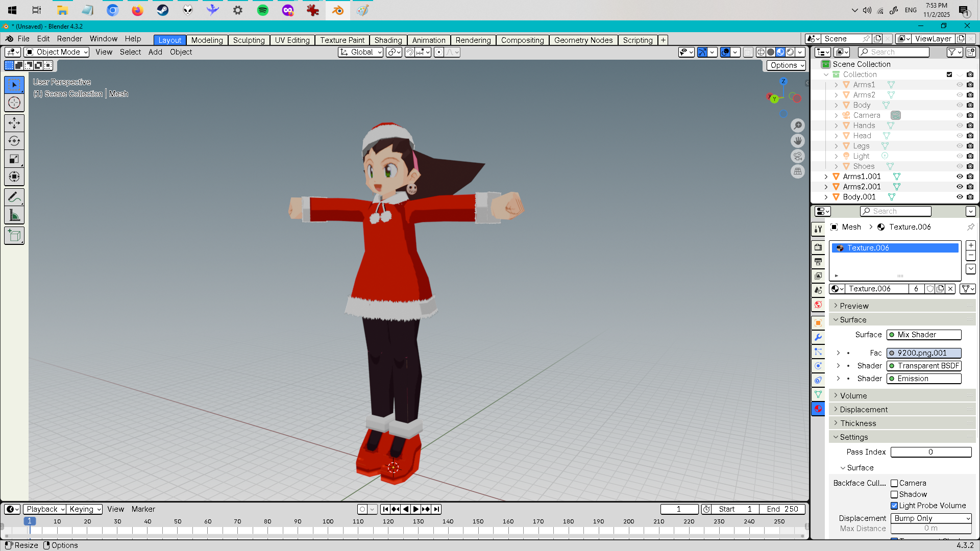Open the Modifiers wrench properties tab
This screenshot has width=980, height=551.
coord(818,337)
